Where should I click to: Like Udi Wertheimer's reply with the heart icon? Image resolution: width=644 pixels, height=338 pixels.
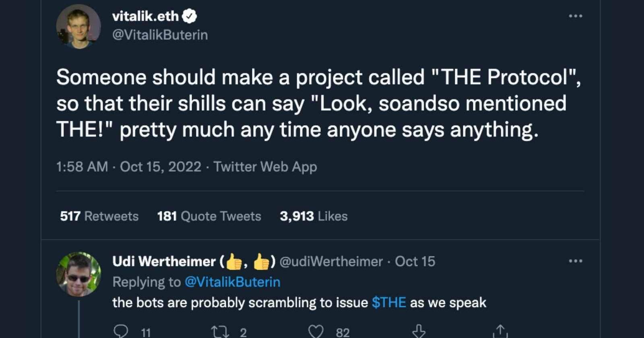[x=316, y=332]
